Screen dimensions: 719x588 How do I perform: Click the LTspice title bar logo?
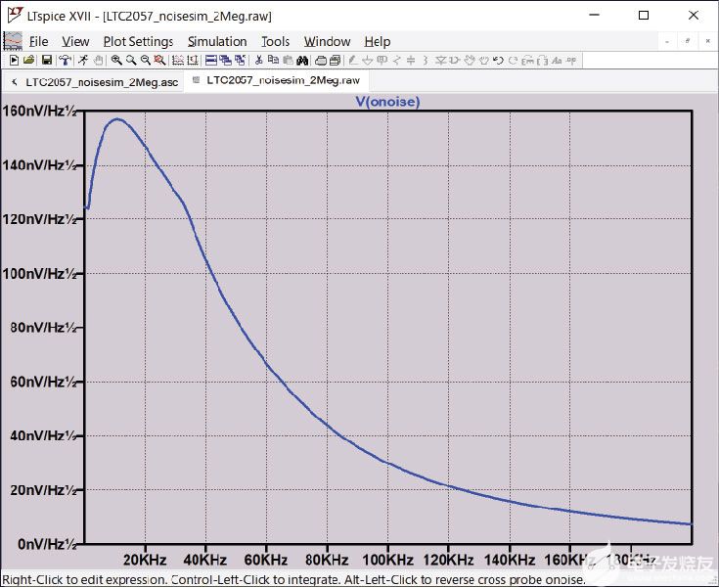(15, 15)
